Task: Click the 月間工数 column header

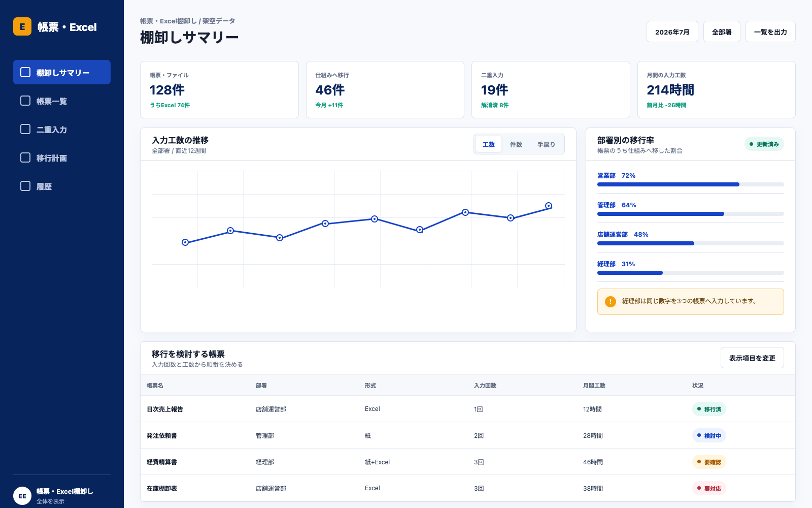Action: 594,386
